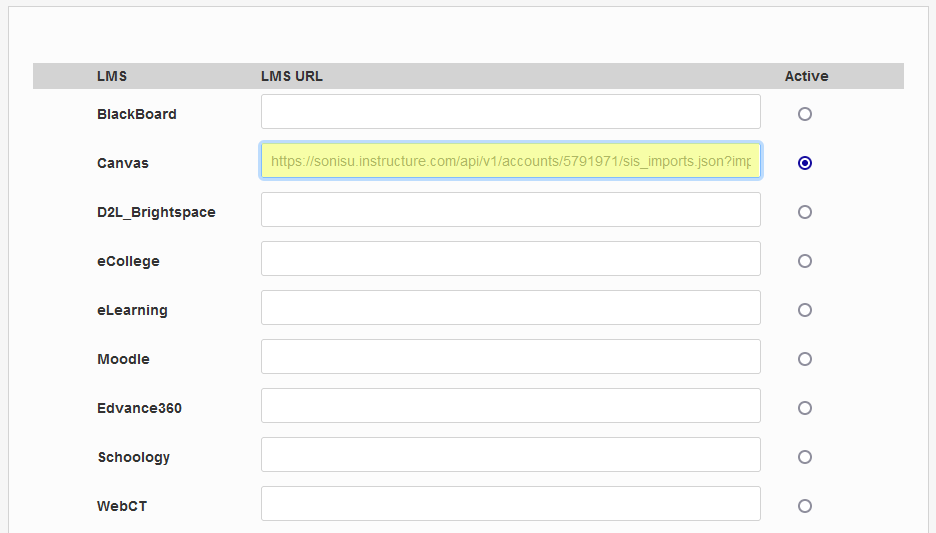Click the LMS URL column header
This screenshot has width=936, height=533.
292,76
